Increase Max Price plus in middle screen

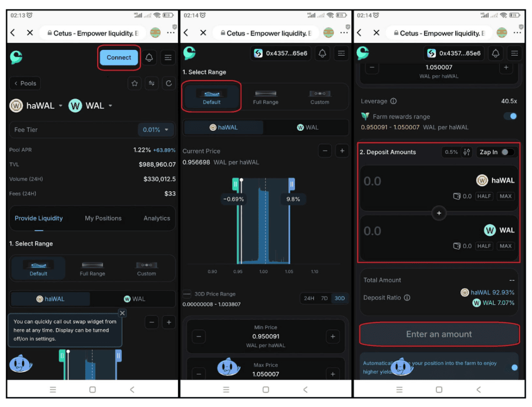(x=333, y=374)
